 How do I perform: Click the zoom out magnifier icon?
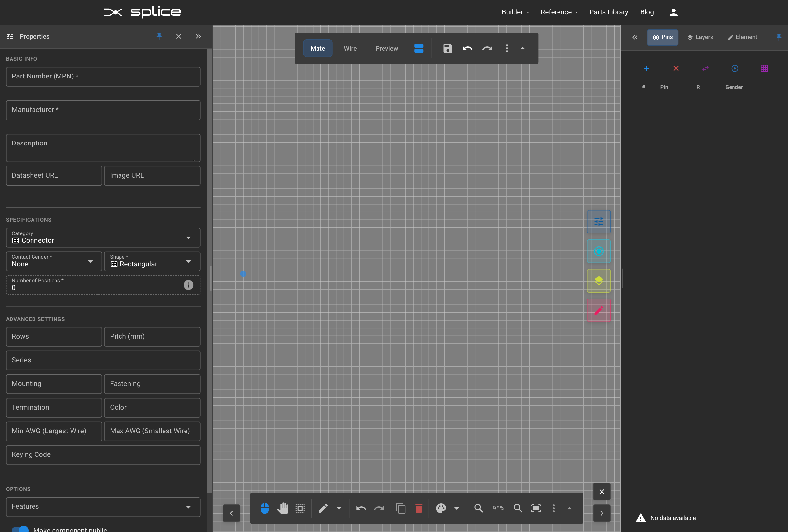coord(478,508)
